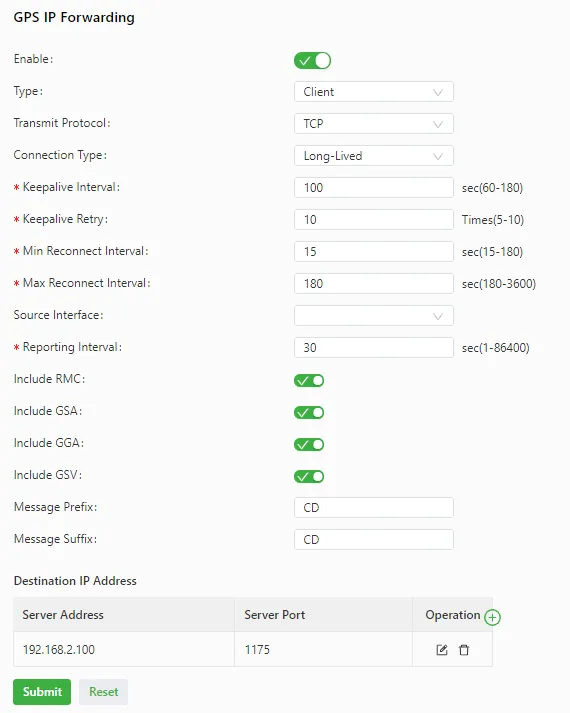Click the Operation column header
The image size is (570, 713).
tap(453, 615)
